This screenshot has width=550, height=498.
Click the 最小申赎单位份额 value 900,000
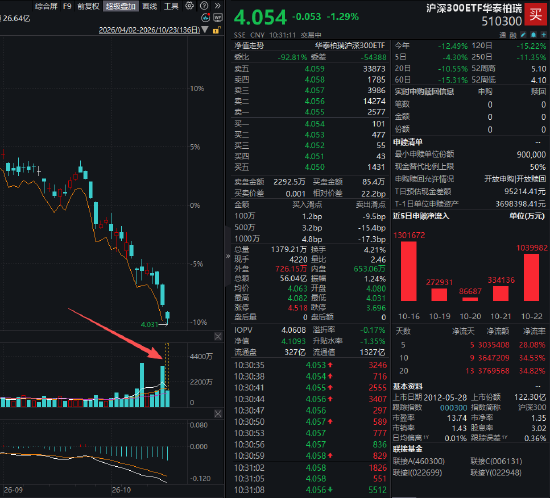(x=531, y=155)
